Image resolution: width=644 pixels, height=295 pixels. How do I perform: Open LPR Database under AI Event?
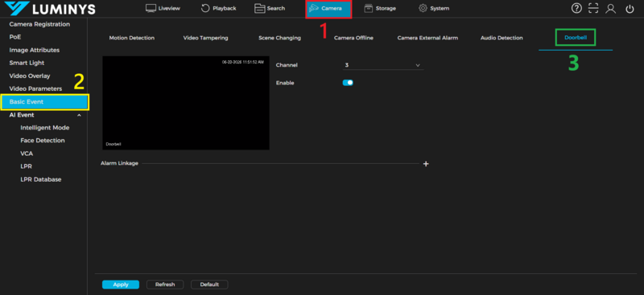pos(41,179)
